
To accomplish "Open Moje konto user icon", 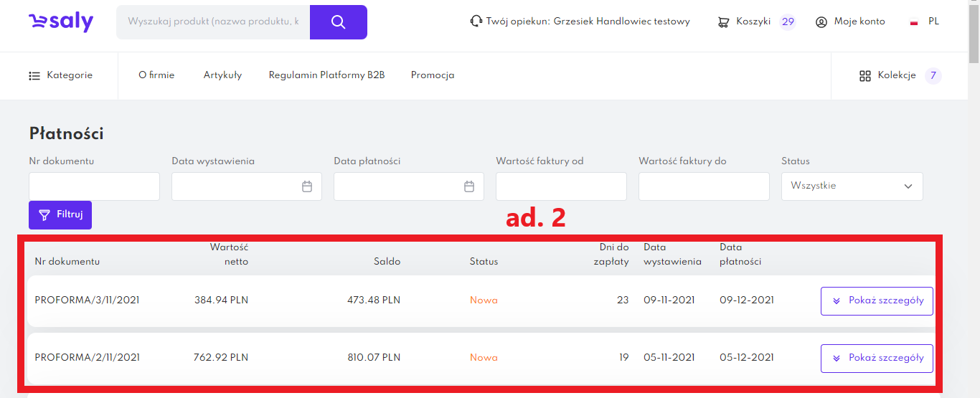I will [x=821, y=22].
